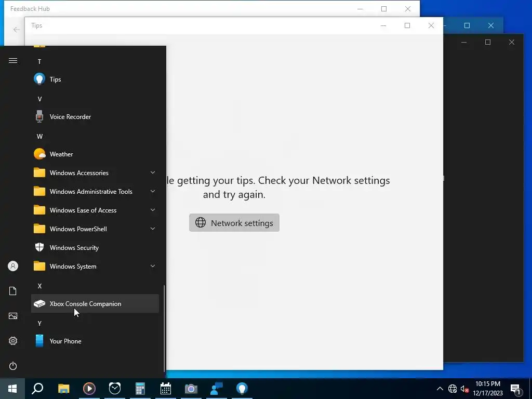
Task: Click the V letter group header
Action: click(39, 99)
